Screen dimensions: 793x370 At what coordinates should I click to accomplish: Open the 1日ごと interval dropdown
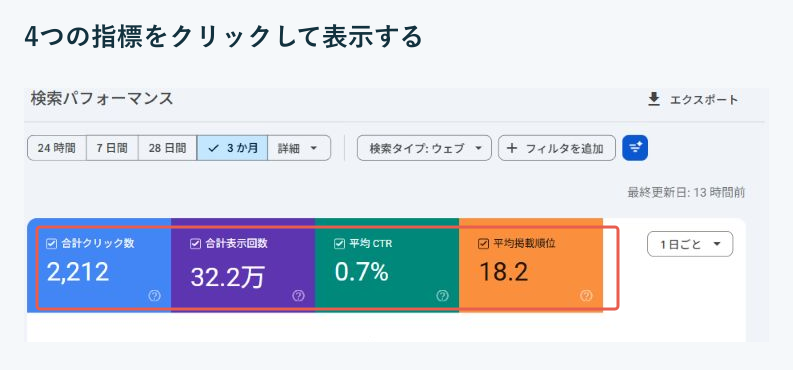(690, 244)
